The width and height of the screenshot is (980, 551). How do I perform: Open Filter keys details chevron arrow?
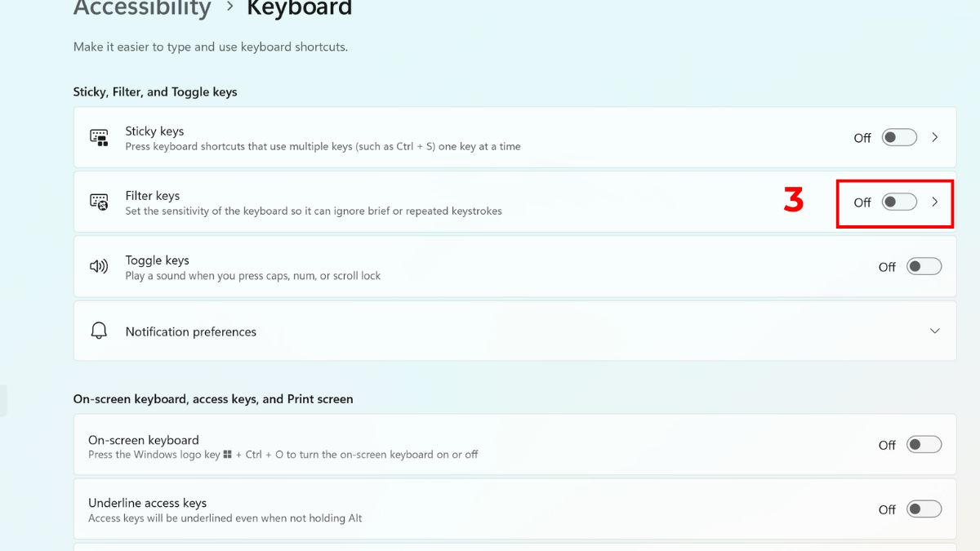935,202
